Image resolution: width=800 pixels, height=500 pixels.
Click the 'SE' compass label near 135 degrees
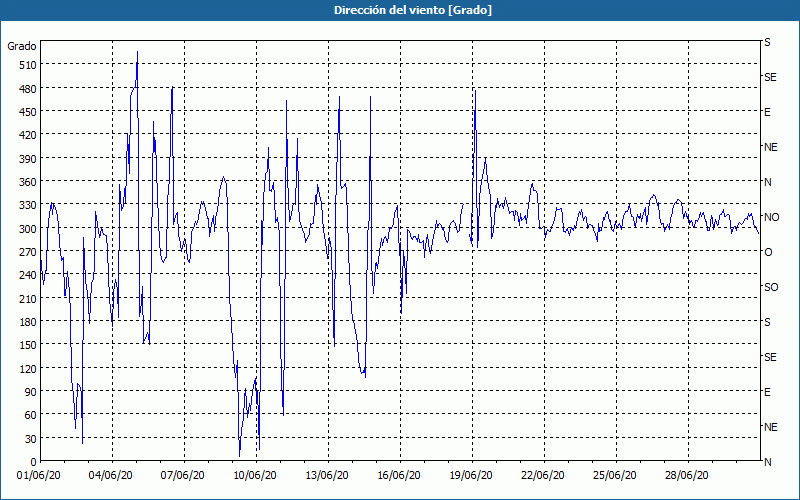[x=770, y=357]
